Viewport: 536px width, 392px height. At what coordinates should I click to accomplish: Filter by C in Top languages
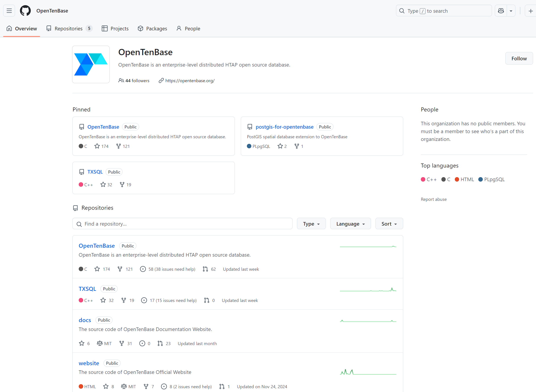(446, 179)
